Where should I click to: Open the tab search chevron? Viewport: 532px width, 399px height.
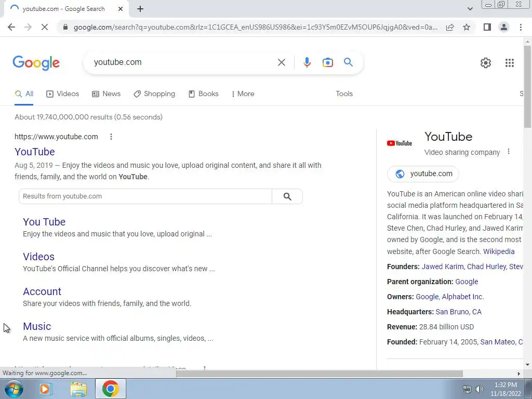[x=470, y=9]
